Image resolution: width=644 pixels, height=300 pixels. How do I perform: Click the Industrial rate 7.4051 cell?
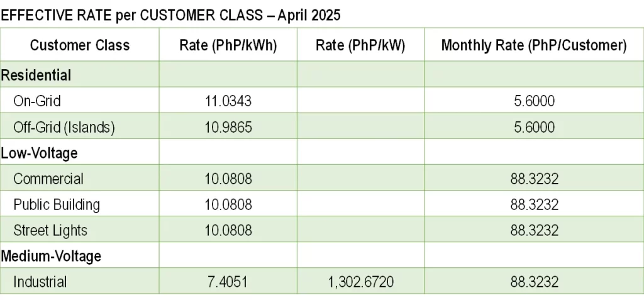tap(228, 282)
